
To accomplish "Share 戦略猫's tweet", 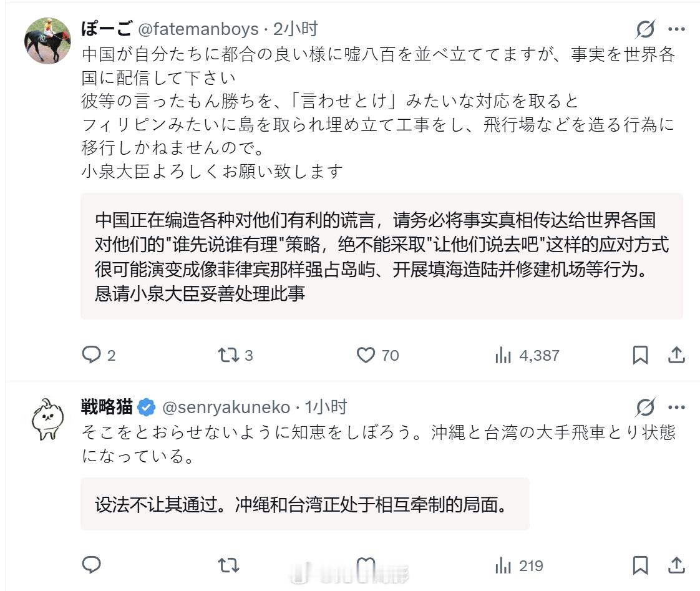I will pos(676,565).
